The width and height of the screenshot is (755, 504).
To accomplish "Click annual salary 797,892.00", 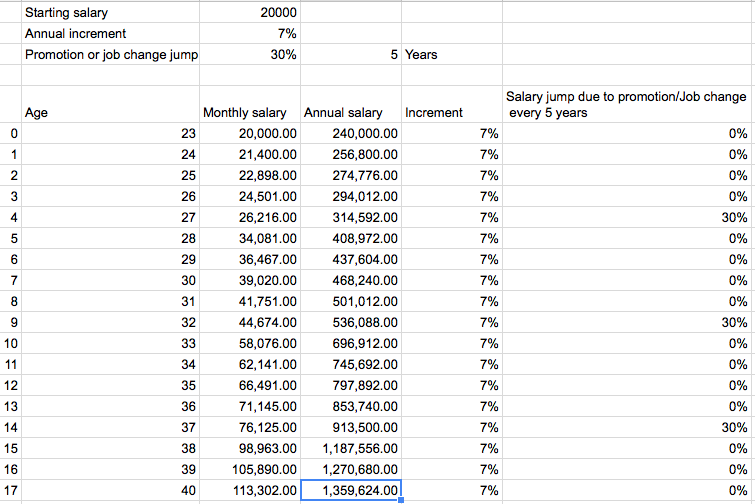I will coord(351,385).
